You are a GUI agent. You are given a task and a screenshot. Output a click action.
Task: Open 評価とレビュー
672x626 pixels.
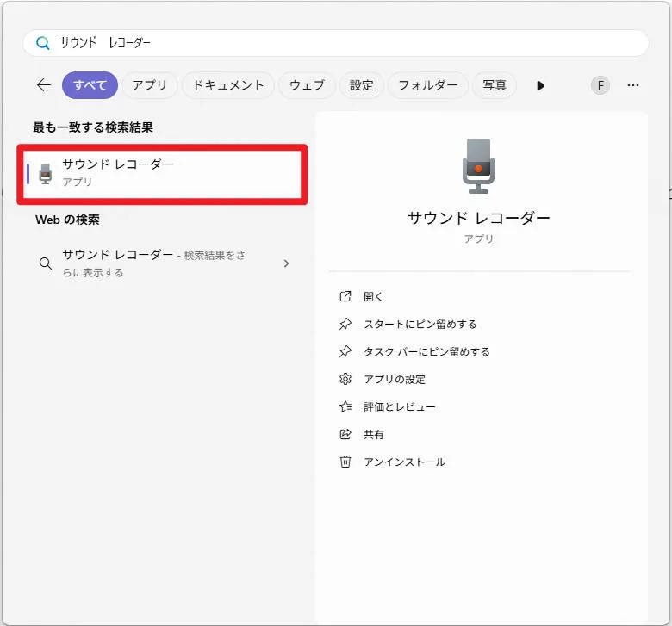tap(400, 407)
